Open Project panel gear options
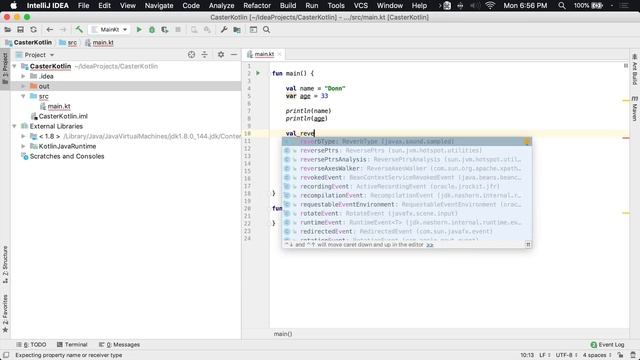The width and height of the screenshot is (640, 360). [x=221, y=54]
